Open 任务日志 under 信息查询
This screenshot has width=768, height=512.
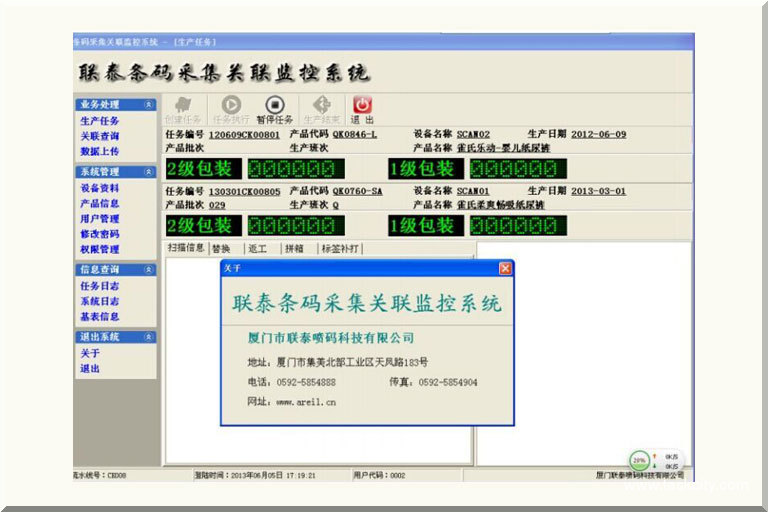click(x=99, y=286)
